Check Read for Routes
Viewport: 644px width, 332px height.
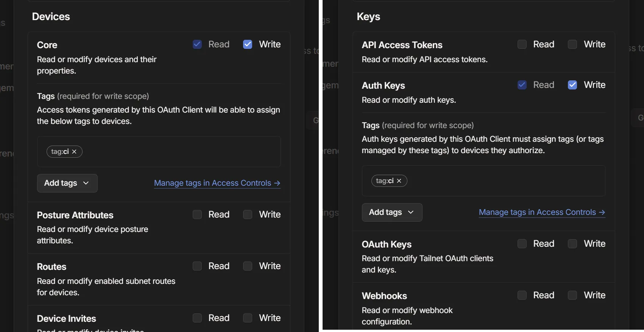click(x=197, y=266)
